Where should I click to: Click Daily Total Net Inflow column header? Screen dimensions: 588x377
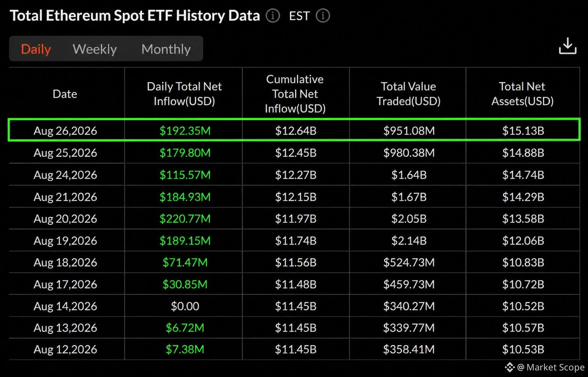coord(184,93)
